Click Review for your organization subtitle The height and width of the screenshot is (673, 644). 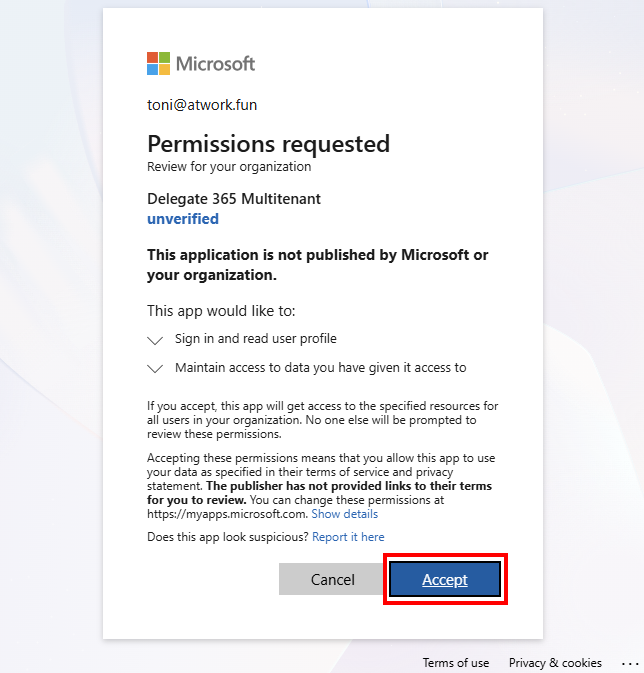(229, 166)
